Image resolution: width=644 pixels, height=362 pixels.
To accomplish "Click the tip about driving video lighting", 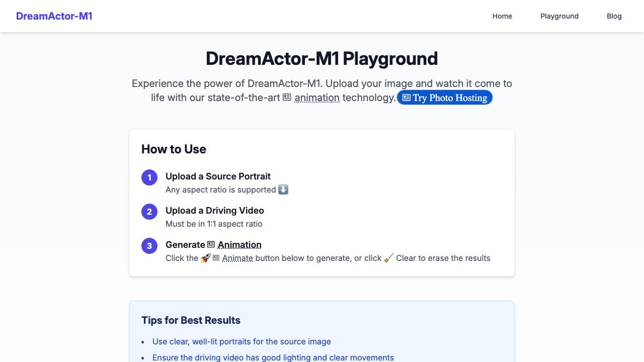I will pos(273,357).
